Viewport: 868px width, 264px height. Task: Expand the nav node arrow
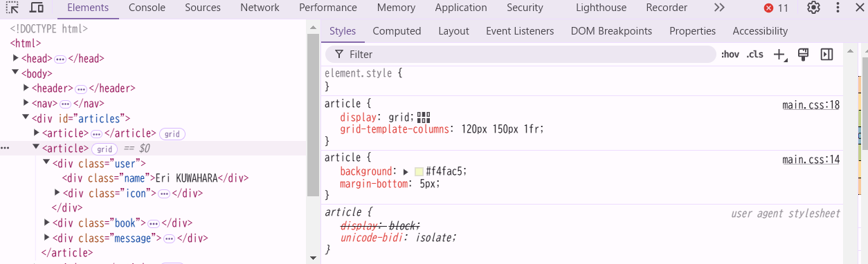[26, 103]
